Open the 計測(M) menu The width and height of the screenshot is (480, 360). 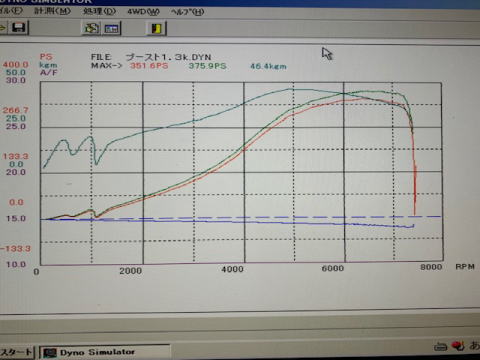[x=52, y=11]
